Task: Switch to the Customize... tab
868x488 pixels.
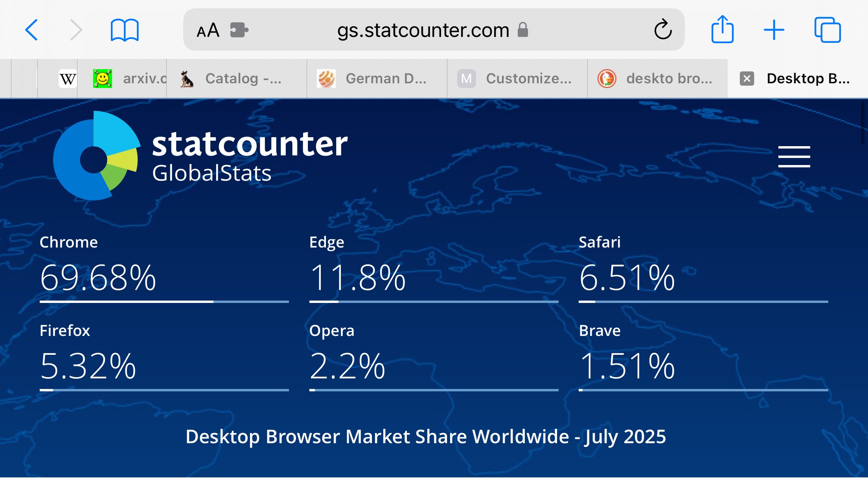Action: pos(517,79)
